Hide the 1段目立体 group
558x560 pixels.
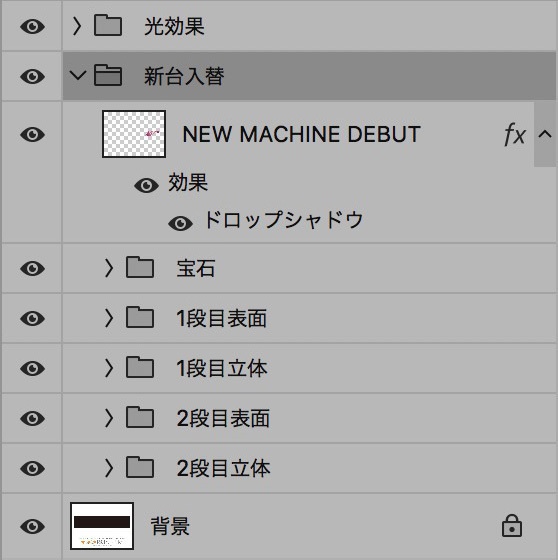[33, 368]
